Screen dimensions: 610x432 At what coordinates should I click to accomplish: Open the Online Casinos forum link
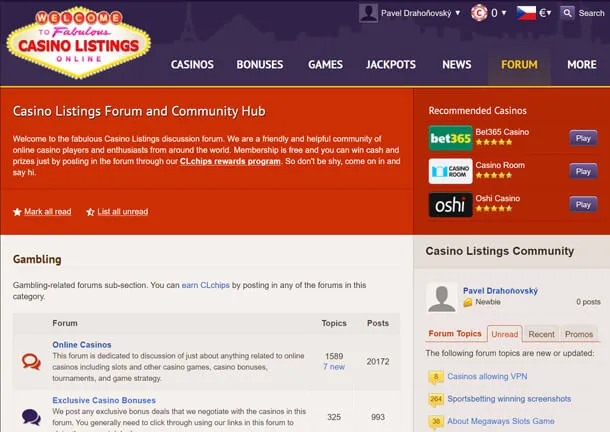(x=82, y=344)
